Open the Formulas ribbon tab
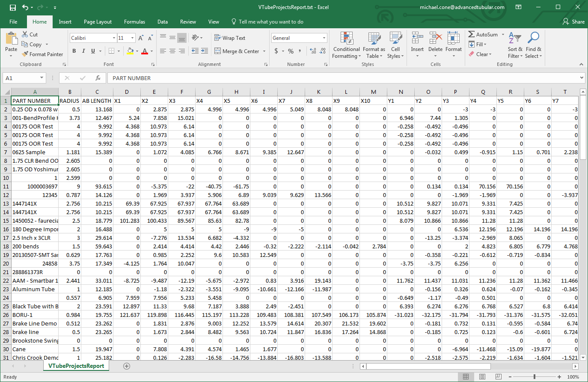This screenshot has height=382, width=588. point(134,22)
